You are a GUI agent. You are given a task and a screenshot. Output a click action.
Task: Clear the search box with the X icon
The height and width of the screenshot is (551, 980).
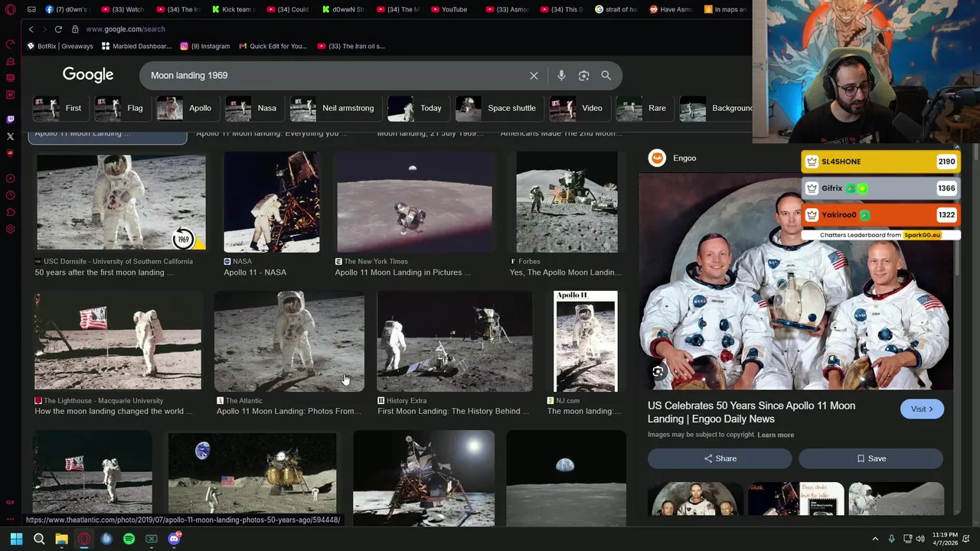(x=534, y=76)
